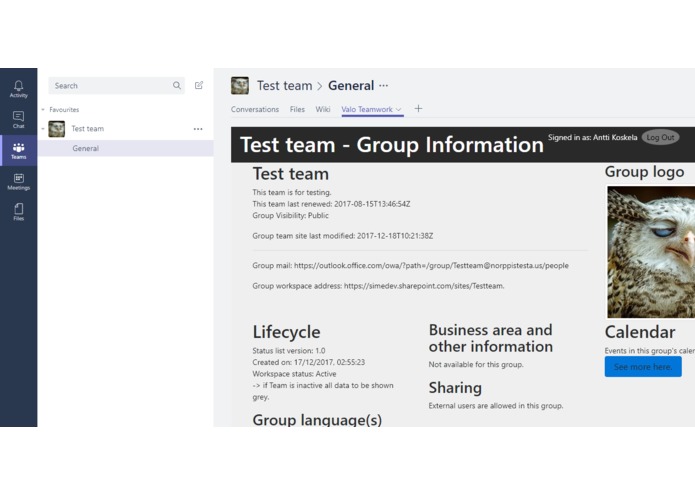Image resolution: width=695 pixels, height=494 pixels.
Task: Click 'Not available for this group' text
Action: 476,364
